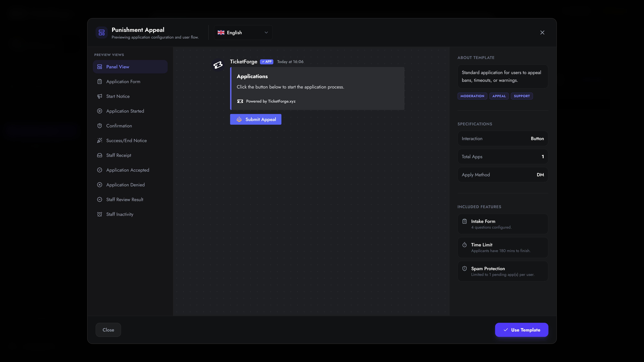Viewport: 644px width, 362px height.
Task: Click the Start Notice megaphone icon
Action: click(x=100, y=96)
